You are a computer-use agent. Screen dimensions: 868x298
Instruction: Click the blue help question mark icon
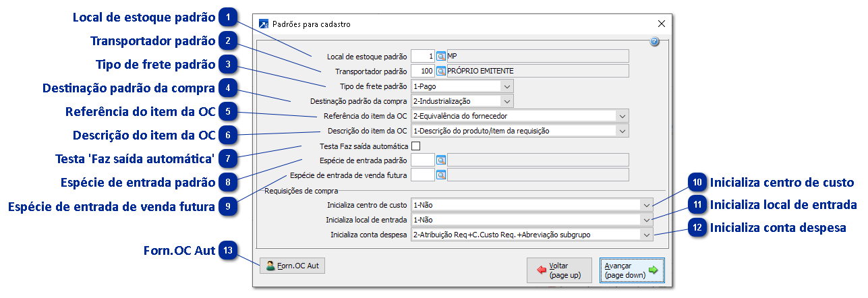[654, 42]
